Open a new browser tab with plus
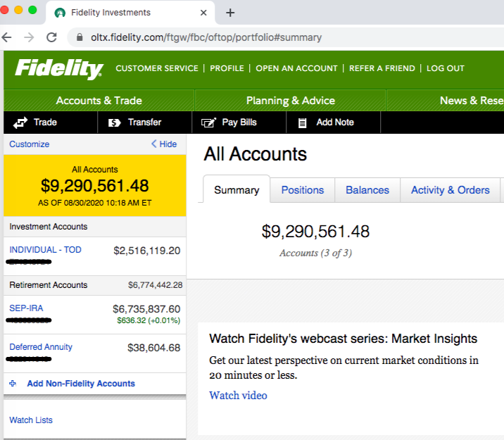 (x=230, y=13)
